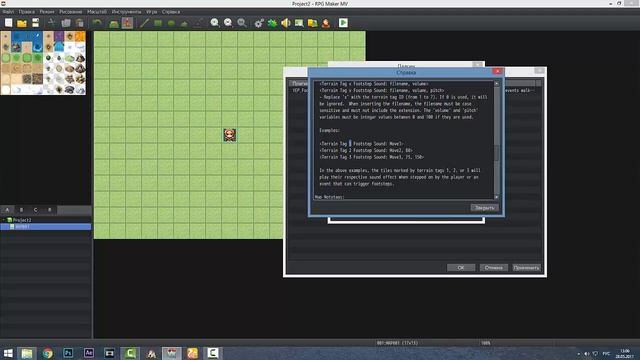Switch to tileset tab A
The height and width of the screenshot is (360, 640).
(7, 210)
